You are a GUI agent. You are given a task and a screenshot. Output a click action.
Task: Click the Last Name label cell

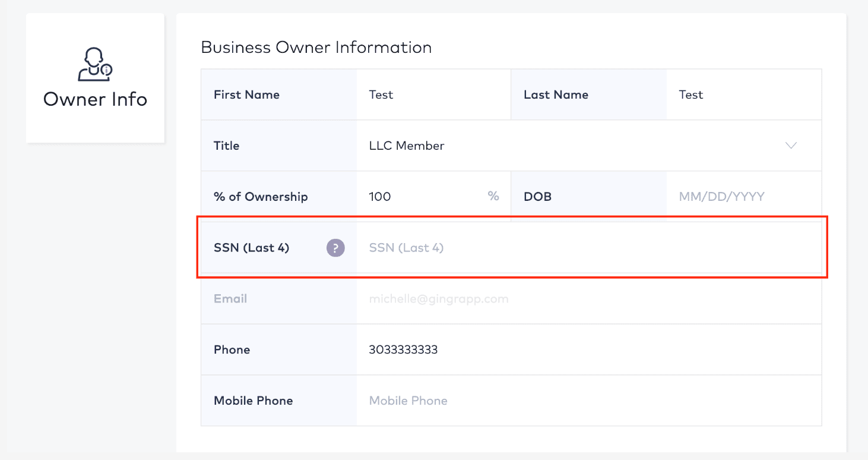coord(588,94)
